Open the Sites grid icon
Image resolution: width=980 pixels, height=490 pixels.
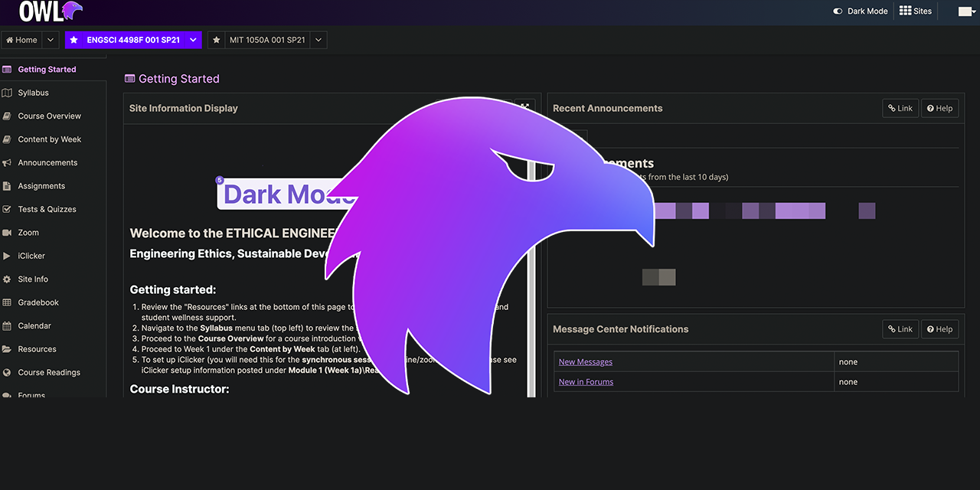[905, 11]
